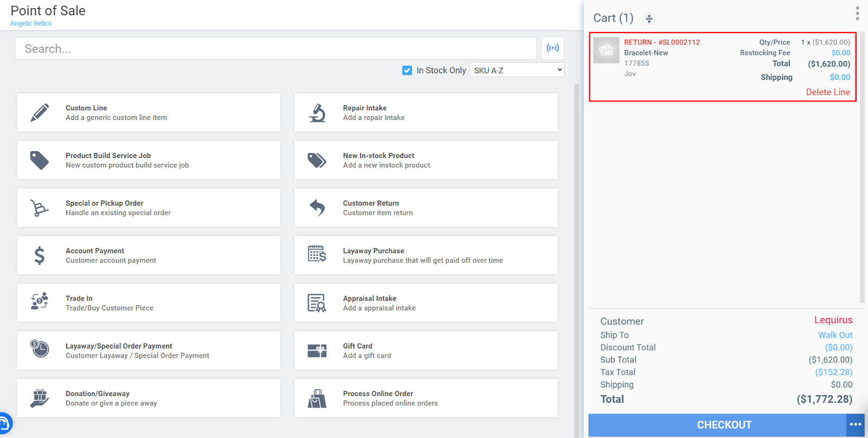Click Delete Line on the return item
The height and width of the screenshot is (438, 868).
pos(828,92)
